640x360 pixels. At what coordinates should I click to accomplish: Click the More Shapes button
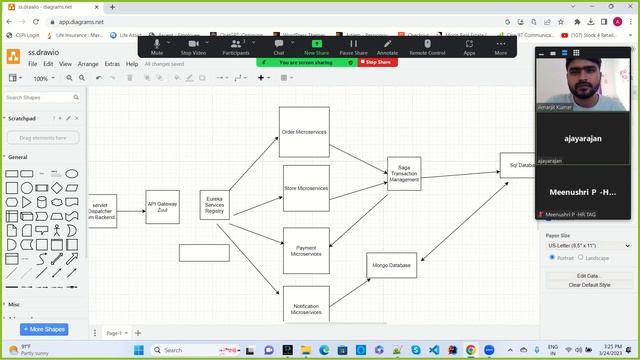44,329
